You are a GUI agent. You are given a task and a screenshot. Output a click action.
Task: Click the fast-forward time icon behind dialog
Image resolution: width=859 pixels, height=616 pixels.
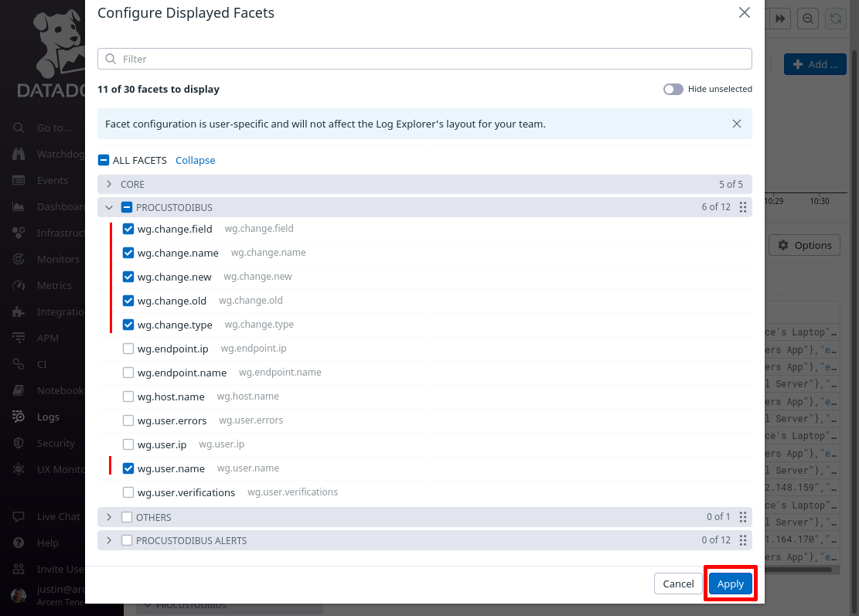pos(780,19)
